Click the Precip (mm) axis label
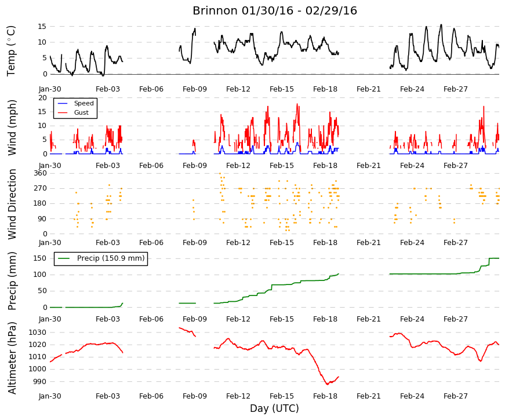This screenshot has height=420, width=505. (x=12, y=281)
